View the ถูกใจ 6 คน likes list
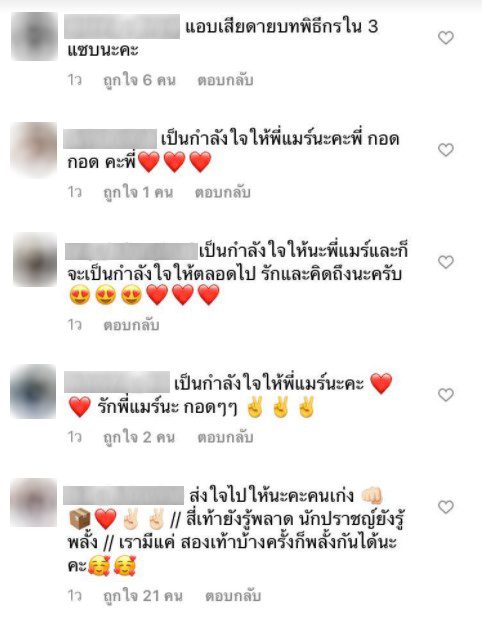 point(139,81)
